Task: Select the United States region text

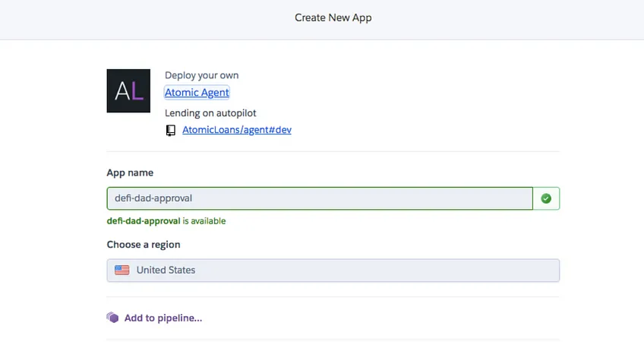Action: (166, 270)
